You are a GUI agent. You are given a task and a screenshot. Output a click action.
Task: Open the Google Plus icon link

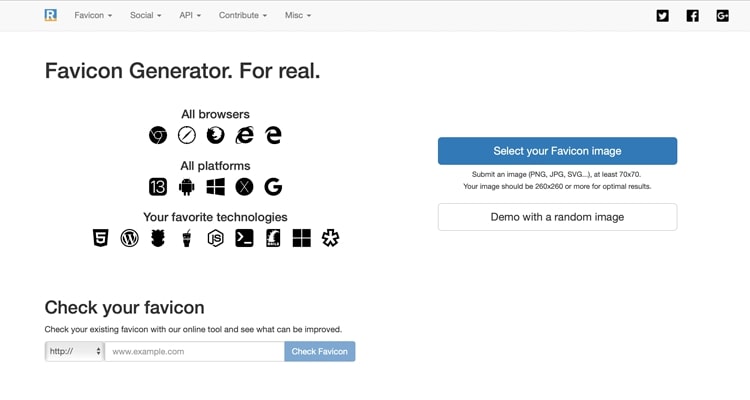(723, 16)
